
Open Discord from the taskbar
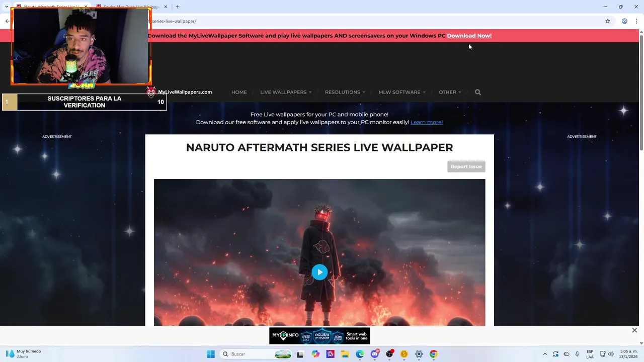pyautogui.click(x=375, y=354)
